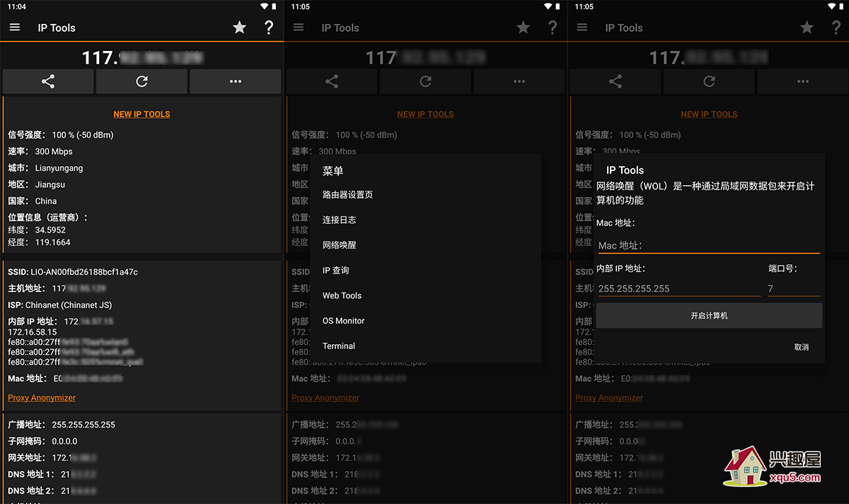Tap the 速率 300 Mbps row in left screen

pyautogui.click(x=40, y=151)
